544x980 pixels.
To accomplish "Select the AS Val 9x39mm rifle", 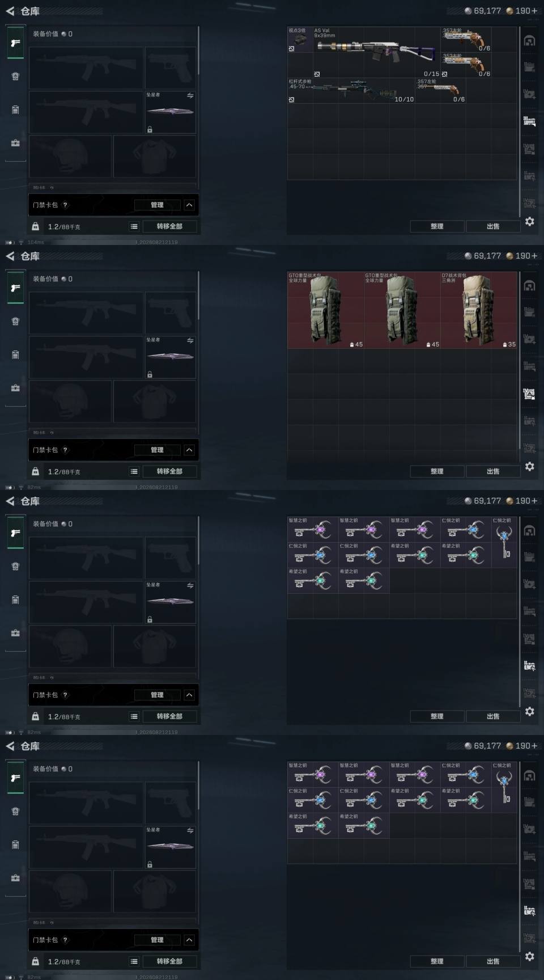I will point(377,53).
